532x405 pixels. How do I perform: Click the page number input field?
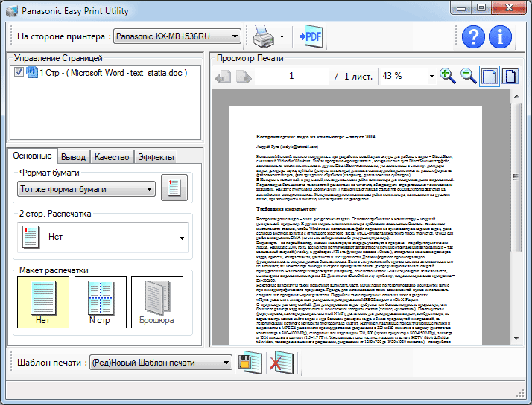(291, 76)
